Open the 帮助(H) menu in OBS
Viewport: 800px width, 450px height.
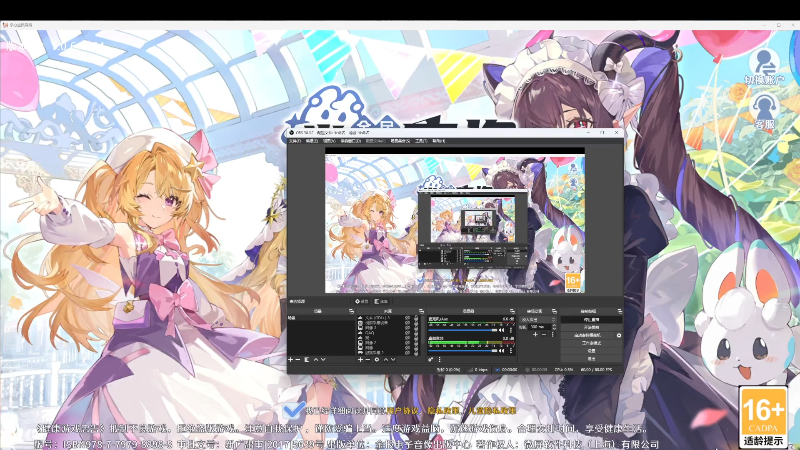coord(438,141)
